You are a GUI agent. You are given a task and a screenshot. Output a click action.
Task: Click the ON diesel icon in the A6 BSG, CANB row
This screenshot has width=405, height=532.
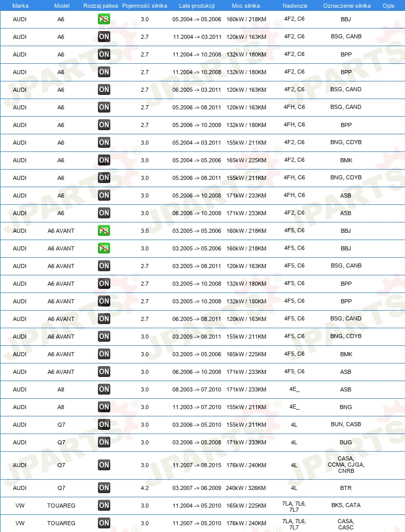click(x=104, y=37)
